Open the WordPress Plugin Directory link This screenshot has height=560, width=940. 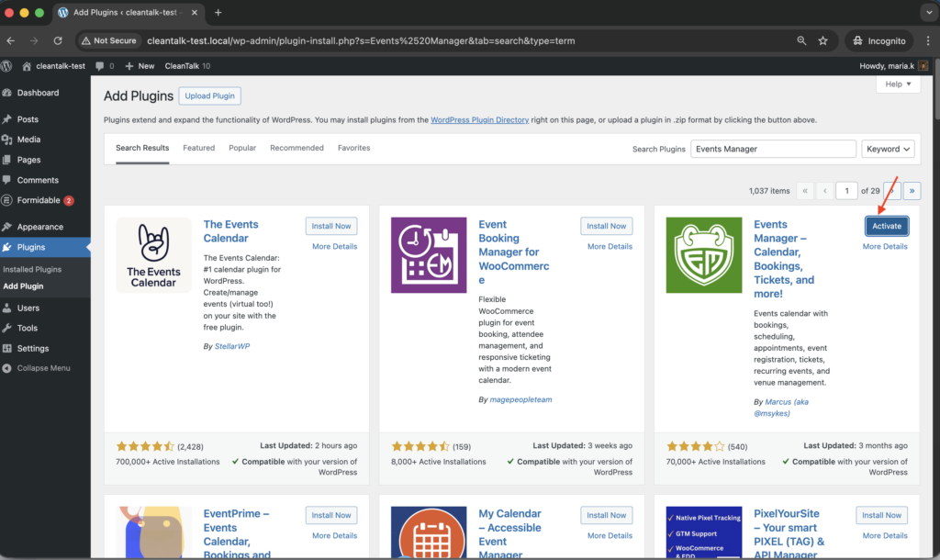492,119
